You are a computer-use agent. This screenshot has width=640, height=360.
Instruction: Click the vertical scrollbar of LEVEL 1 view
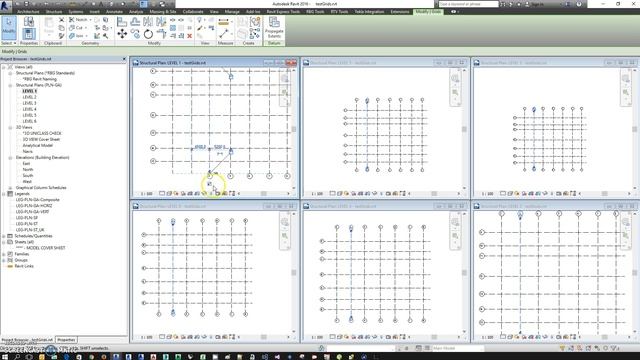(293, 129)
